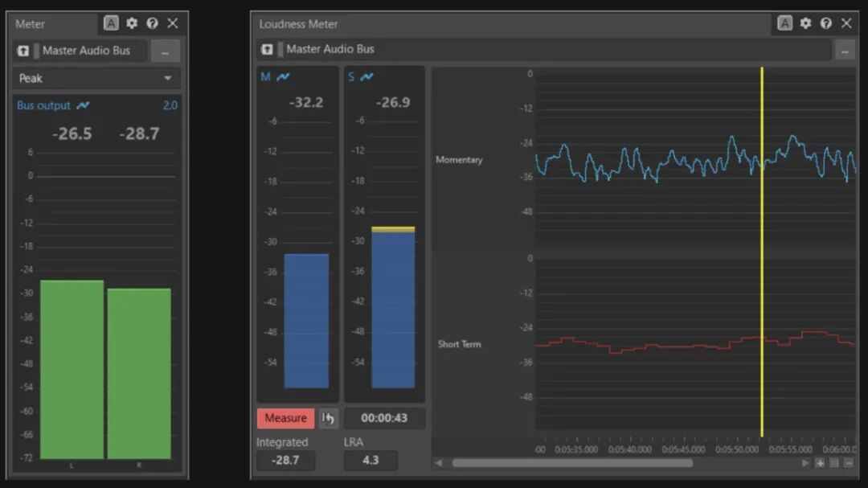Click the Short Term graph label
Screen dimensions: 868x488
pyautogui.click(x=459, y=344)
